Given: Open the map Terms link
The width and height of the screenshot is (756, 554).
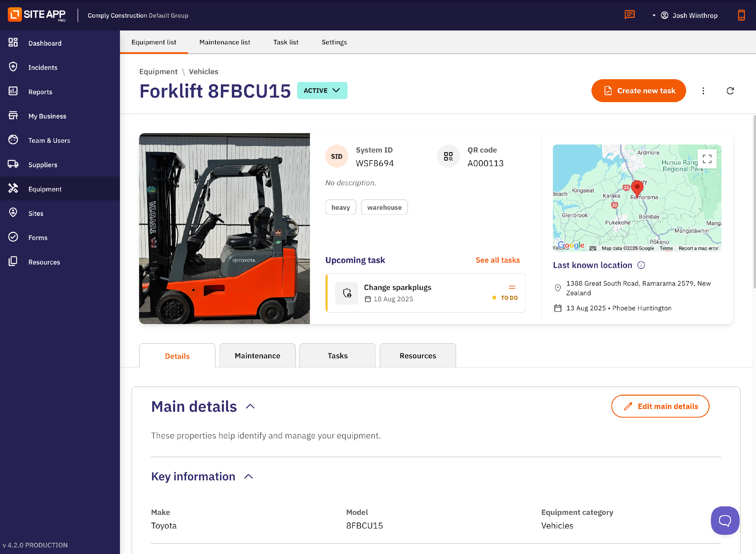Looking at the screenshot, I should point(666,248).
